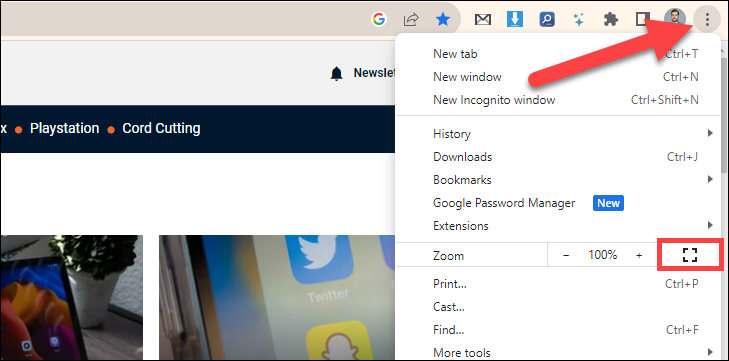The image size is (729, 361).
Task: Decrease zoom with the minus button
Action: click(566, 255)
